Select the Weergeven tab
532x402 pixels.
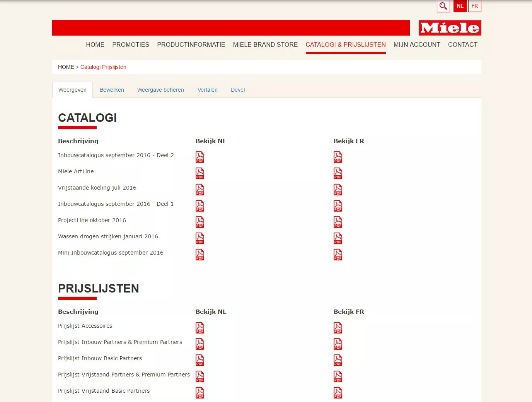click(x=72, y=90)
